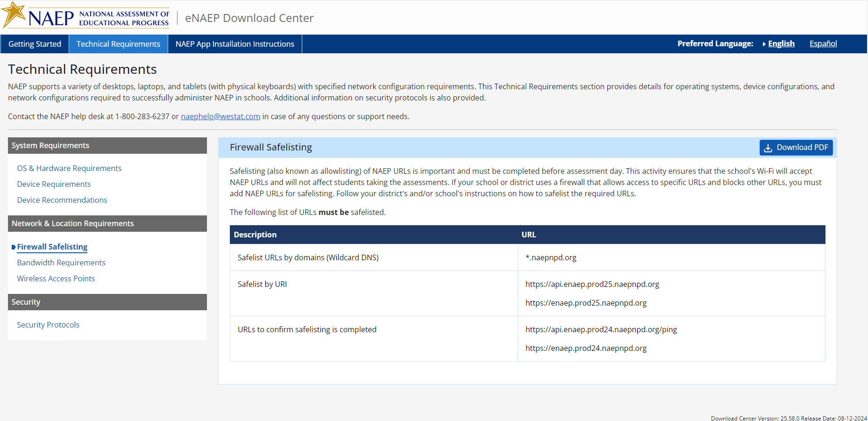Screen dimensions: 868x421
Task: Click the 'Safelist by URI' cell
Action: click(374, 293)
